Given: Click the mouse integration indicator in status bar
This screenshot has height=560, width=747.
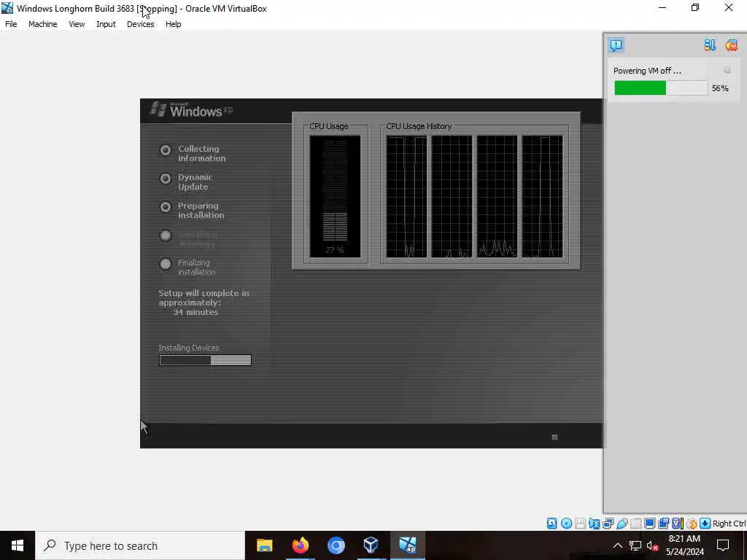Looking at the screenshot, I should [692, 524].
